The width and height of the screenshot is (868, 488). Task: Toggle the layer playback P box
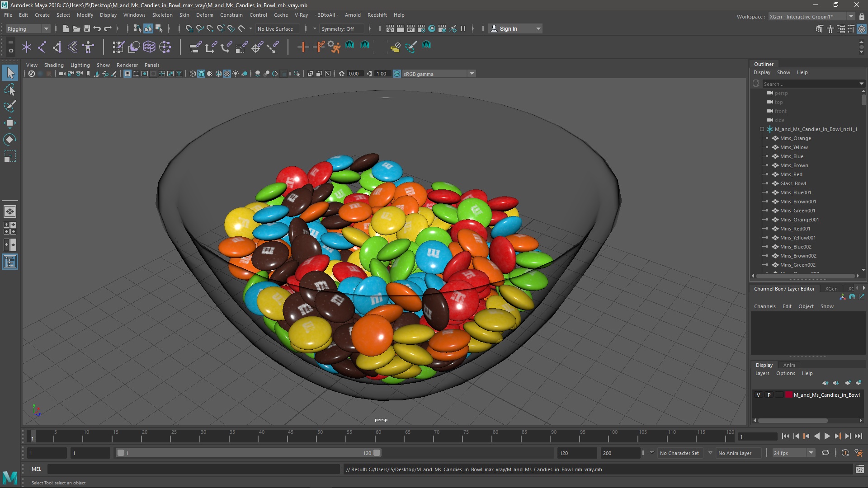[x=769, y=395]
